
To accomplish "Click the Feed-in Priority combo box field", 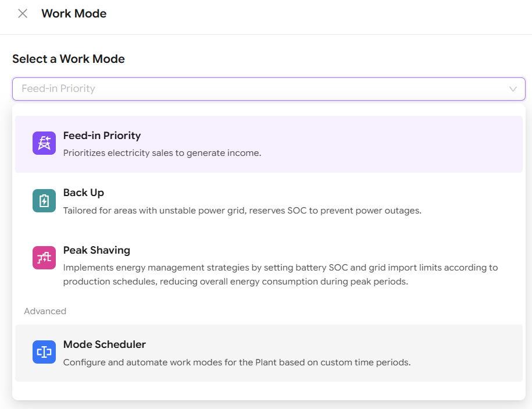I will (x=267, y=89).
